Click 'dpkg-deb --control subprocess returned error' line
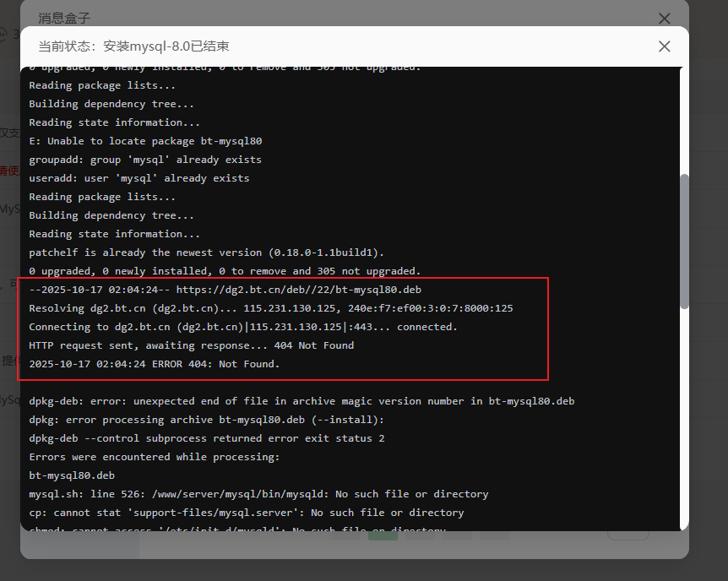This screenshot has height=581, width=728. [207, 438]
